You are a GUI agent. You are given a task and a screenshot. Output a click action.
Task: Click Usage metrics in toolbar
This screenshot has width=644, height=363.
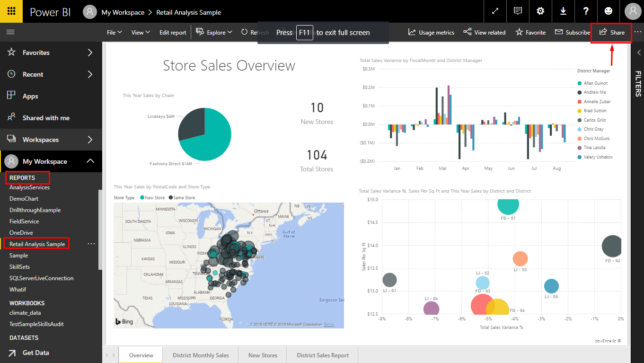pos(431,32)
